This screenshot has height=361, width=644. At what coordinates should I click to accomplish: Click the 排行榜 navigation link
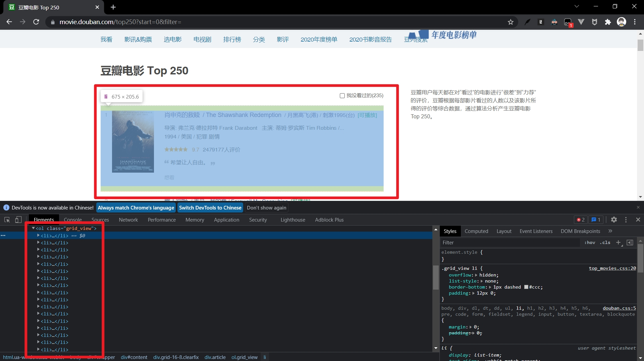232,40
